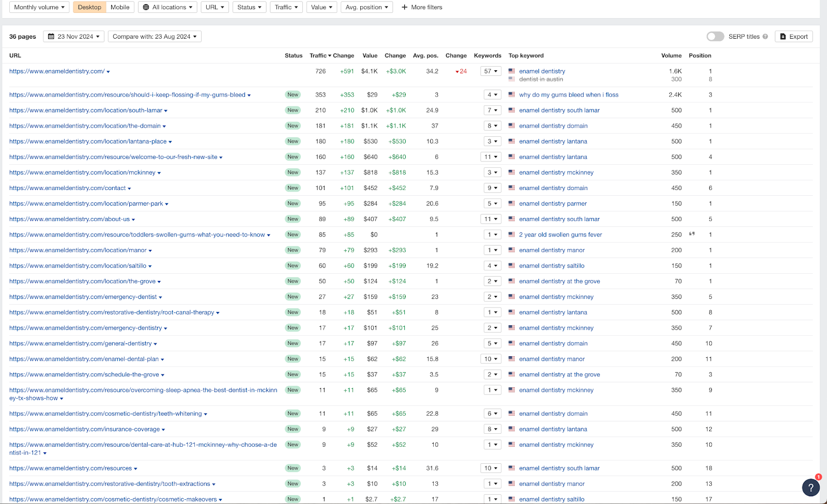The height and width of the screenshot is (504, 827).
Task: Open the URL filter dropdown
Action: (215, 7)
